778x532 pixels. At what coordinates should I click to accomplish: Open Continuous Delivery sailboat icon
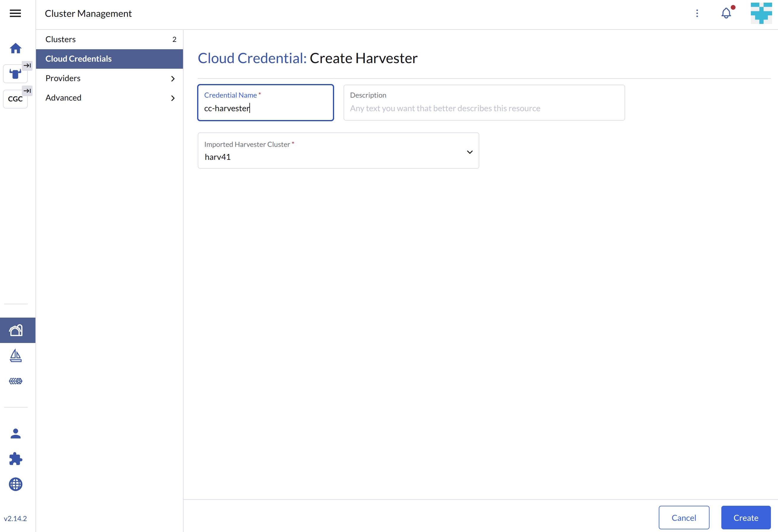[15, 356]
